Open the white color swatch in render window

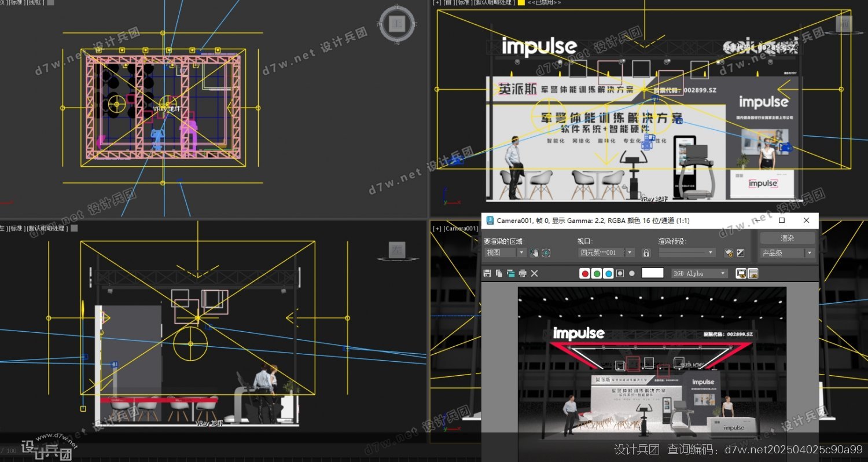click(x=653, y=273)
